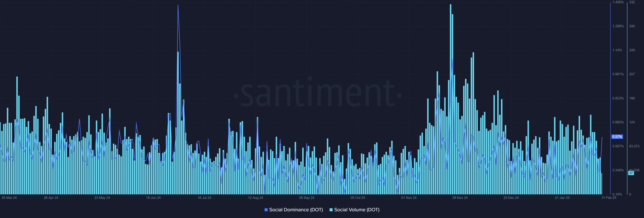
Task: Click the 0.57% current value badge
Action: click(x=617, y=137)
